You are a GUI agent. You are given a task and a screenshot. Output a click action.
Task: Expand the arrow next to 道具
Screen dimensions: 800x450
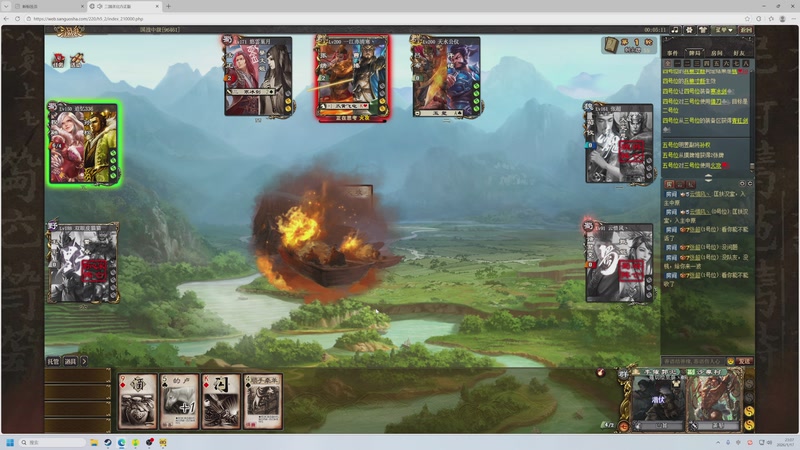(x=84, y=361)
